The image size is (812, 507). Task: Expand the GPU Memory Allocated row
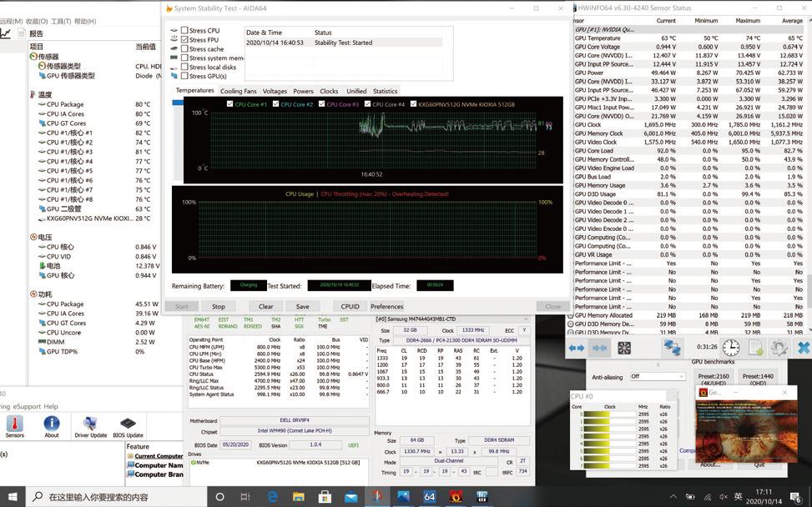[571, 316]
